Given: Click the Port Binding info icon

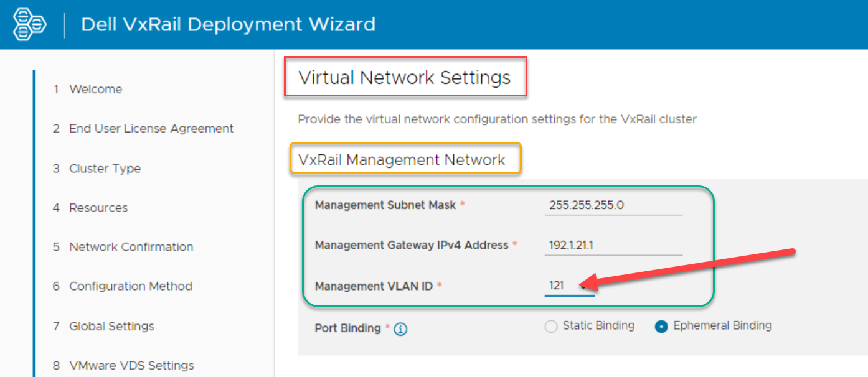Looking at the screenshot, I should (x=401, y=329).
